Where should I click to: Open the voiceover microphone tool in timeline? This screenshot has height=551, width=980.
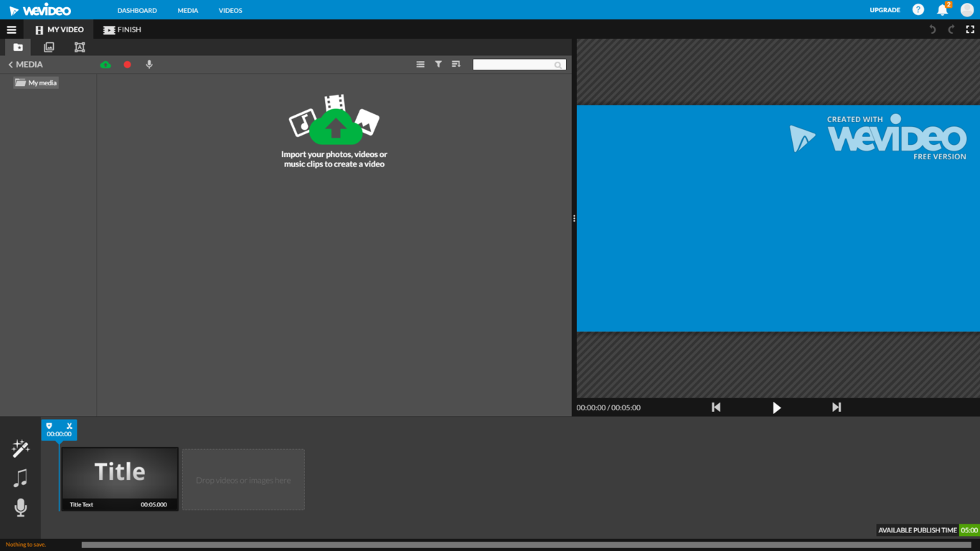[21, 508]
